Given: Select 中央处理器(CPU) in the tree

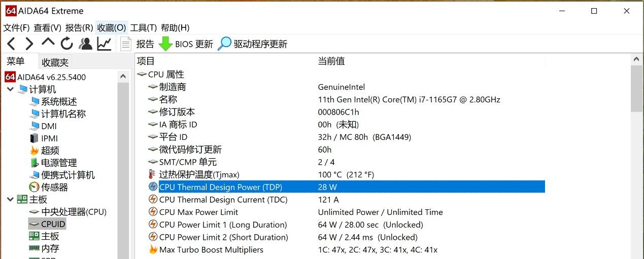Looking at the screenshot, I should point(68,212).
